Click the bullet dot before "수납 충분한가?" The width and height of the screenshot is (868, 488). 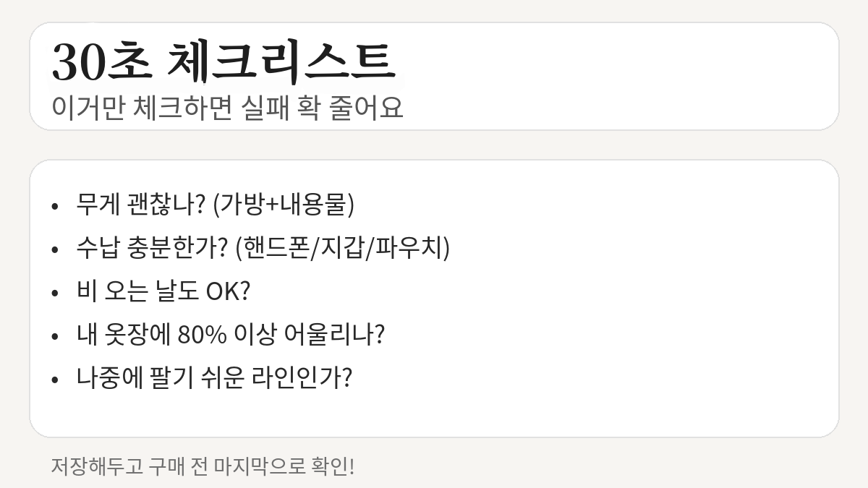pos(55,250)
